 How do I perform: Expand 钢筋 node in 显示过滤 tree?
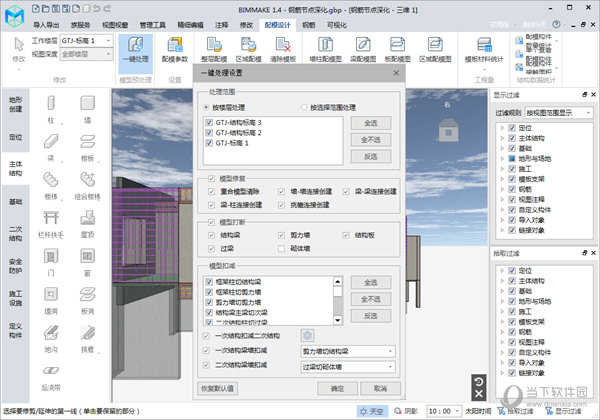(x=502, y=189)
